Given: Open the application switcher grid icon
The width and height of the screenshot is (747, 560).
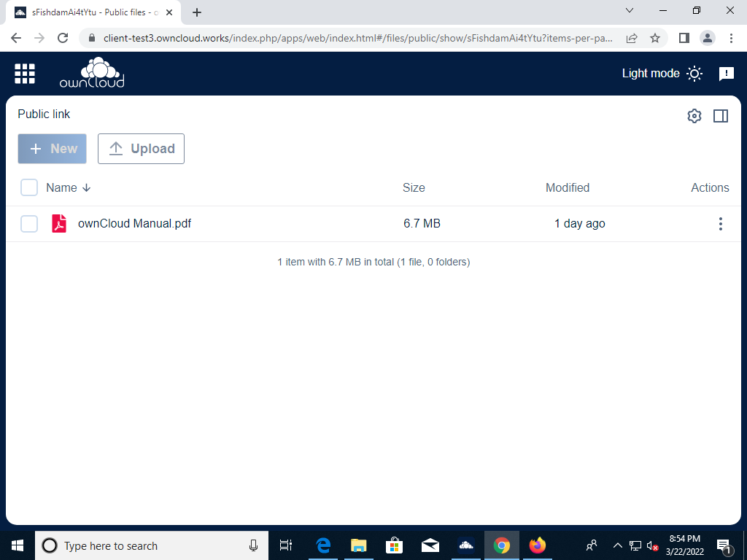Looking at the screenshot, I should [x=24, y=73].
